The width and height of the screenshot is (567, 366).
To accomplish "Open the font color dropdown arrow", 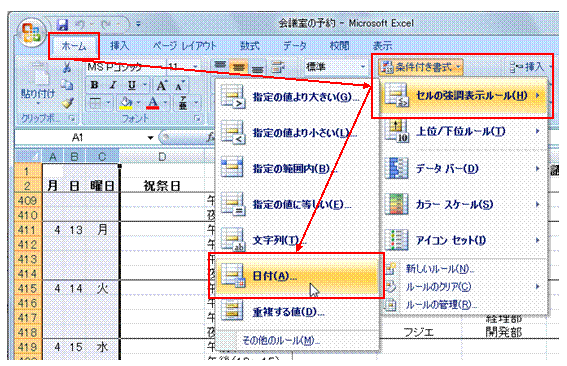I will click(165, 103).
